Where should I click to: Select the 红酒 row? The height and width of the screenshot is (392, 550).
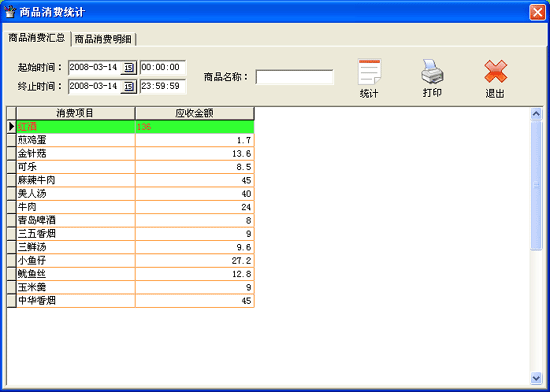pyautogui.click(x=135, y=127)
